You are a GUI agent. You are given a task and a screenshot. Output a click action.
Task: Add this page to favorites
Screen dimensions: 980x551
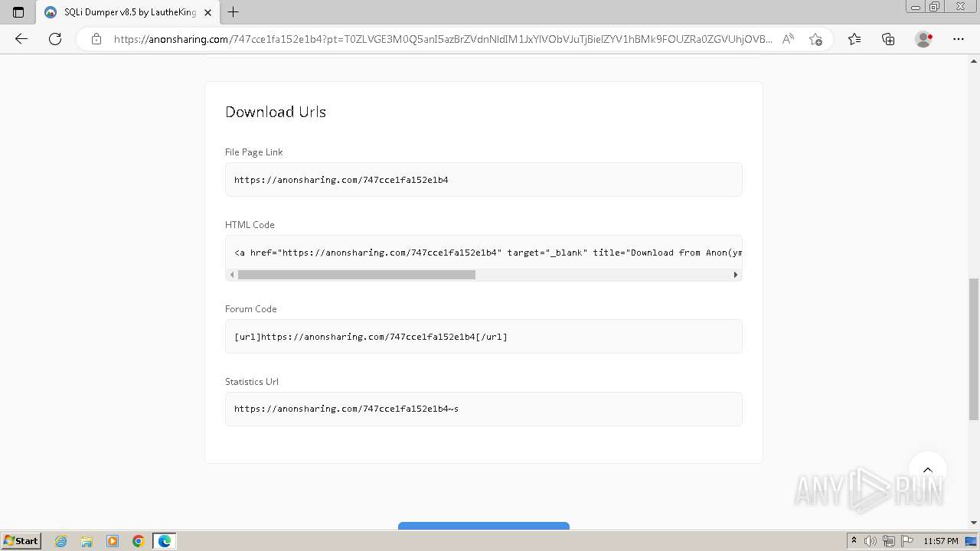pyautogui.click(x=815, y=39)
